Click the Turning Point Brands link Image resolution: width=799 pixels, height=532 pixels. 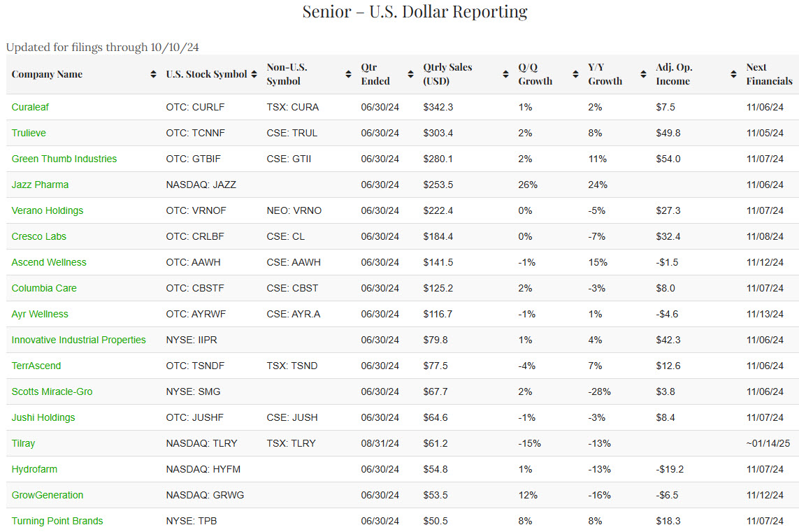57,521
